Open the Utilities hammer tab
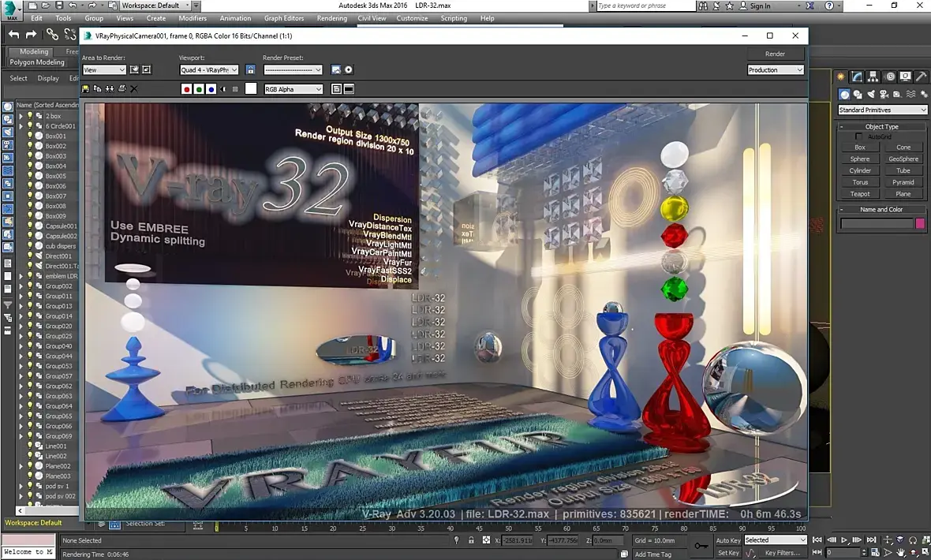931x560 pixels. click(x=920, y=77)
